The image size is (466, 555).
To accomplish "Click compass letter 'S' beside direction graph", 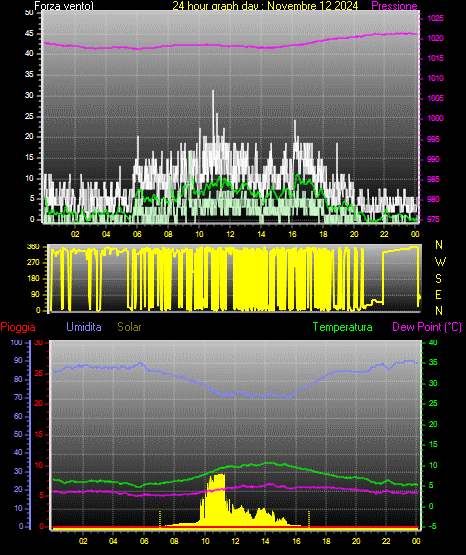I will [438, 279].
